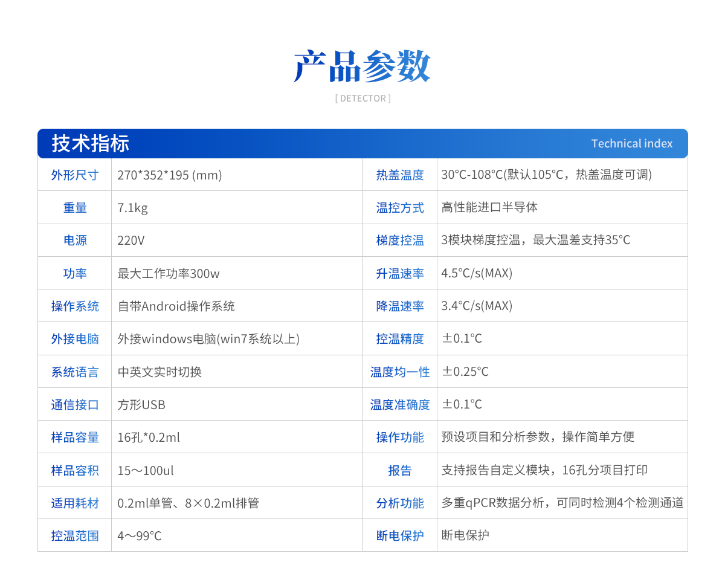Viewport: 725px width, 588px height.
Task: Click the 4.5℃/s(MAX) heating rate value
Action: coord(477,273)
